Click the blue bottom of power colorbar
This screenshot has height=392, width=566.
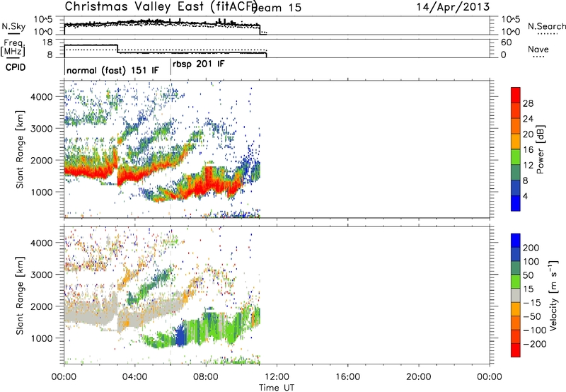pos(516,203)
